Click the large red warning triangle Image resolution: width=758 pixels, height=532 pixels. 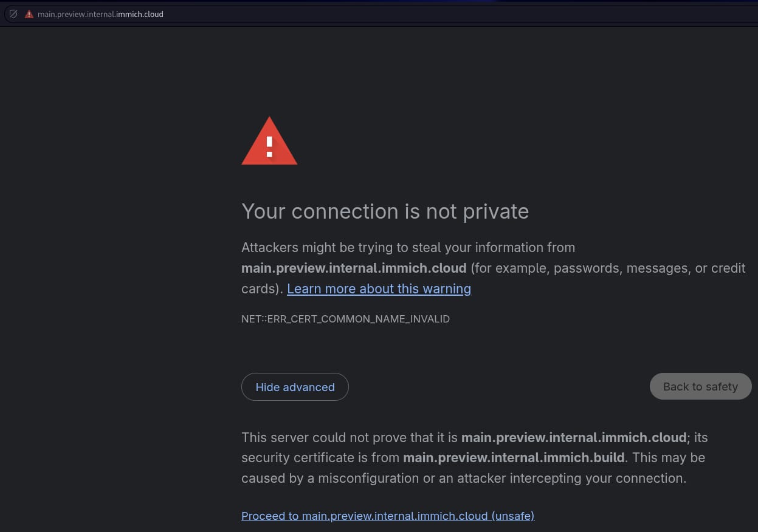click(269, 142)
